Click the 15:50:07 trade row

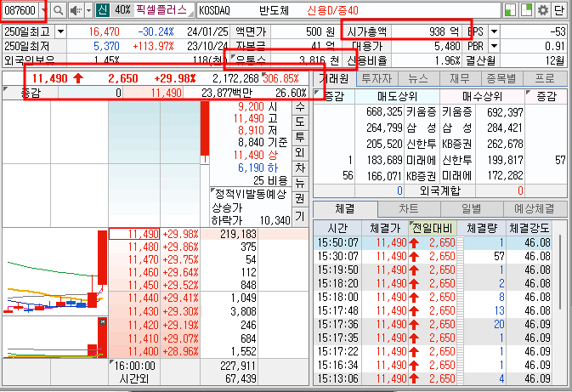click(x=433, y=242)
